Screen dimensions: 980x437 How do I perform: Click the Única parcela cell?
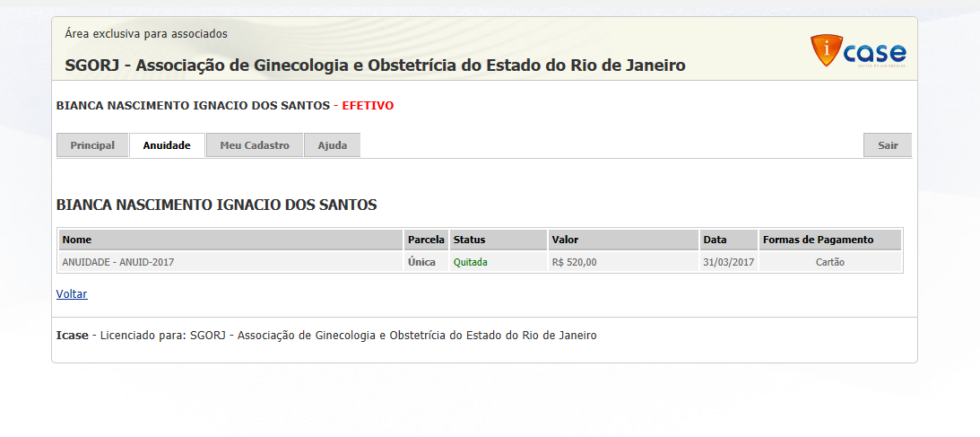421,262
